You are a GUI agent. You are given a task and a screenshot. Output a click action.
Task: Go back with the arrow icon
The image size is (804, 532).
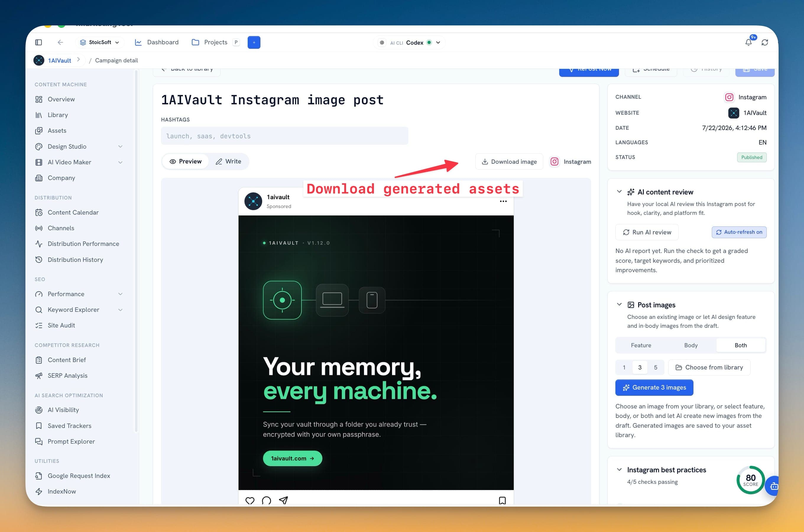click(x=60, y=42)
